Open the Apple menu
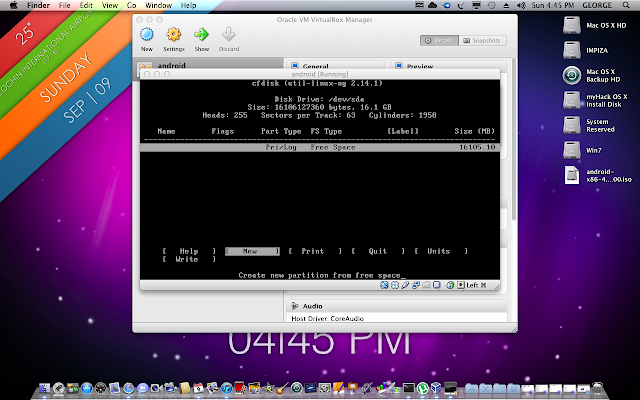The height and width of the screenshot is (400, 640). coord(13,5)
